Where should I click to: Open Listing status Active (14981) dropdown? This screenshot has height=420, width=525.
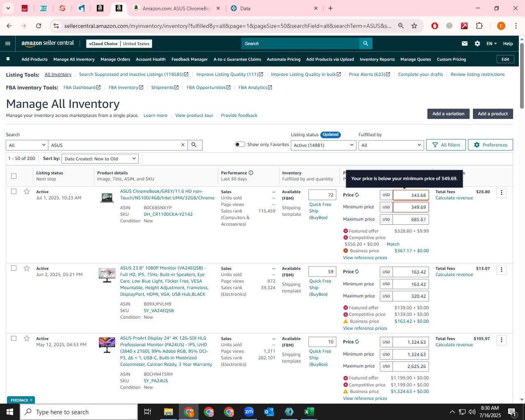pyautogui.click(x=323, y=145)
